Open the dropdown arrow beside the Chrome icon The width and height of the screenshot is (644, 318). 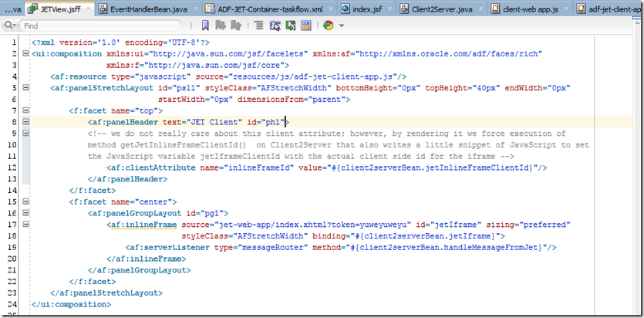coord(341,25)
